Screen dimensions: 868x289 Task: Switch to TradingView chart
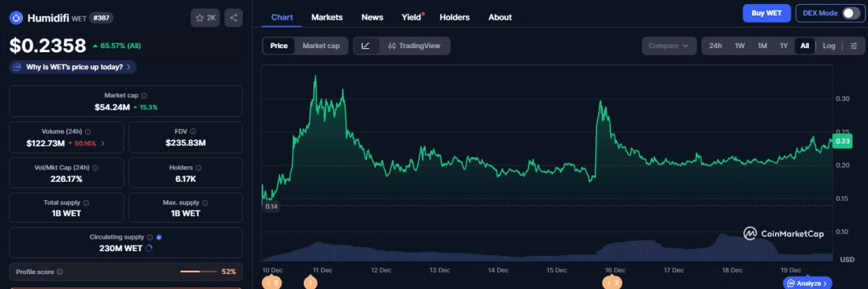[414, 46]
